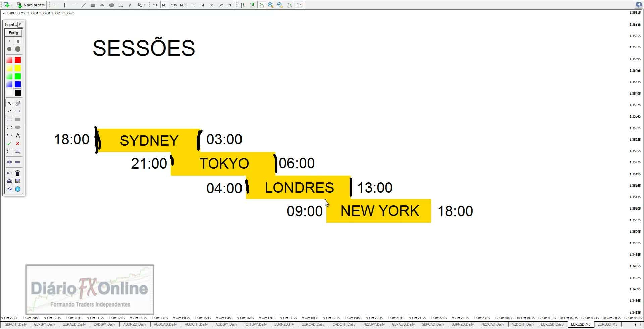This screenshot has height=329, width=644.
Task: Open the blue info icon
Action: tap(18, 189)
